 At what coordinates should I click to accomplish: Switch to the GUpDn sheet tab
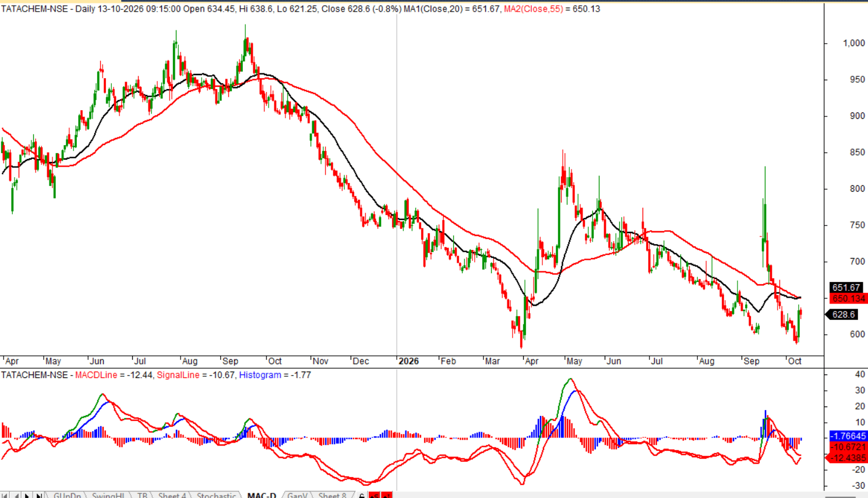tap(67, 496)
